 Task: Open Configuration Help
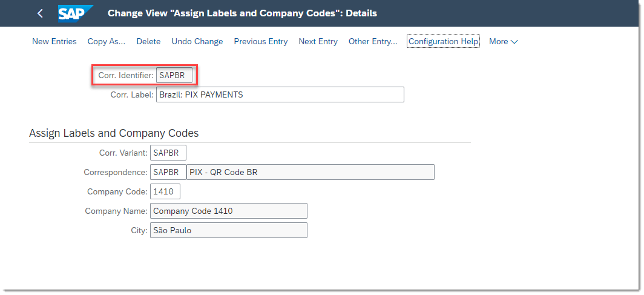coord(443,42)
